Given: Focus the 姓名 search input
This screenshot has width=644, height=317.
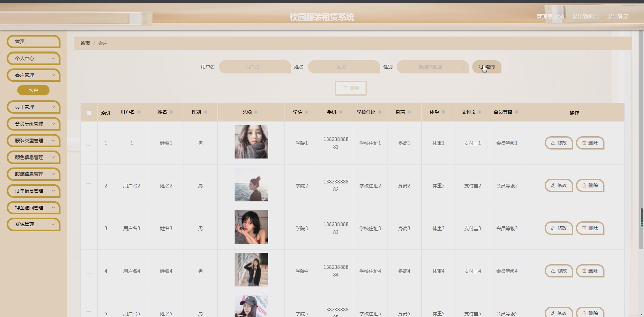Looking at the screenshot, I should tap(344, 67).
